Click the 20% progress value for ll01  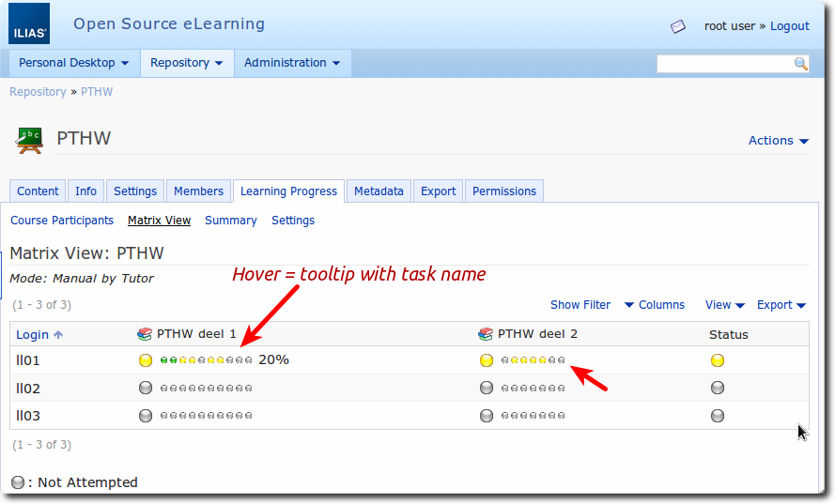pyautogui.click(x=273, y=360)
